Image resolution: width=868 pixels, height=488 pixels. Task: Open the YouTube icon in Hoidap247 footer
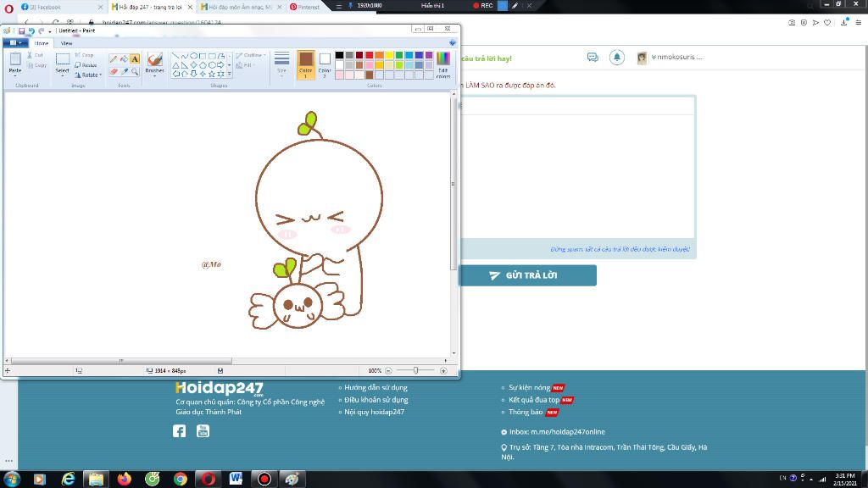pos(203,431)
